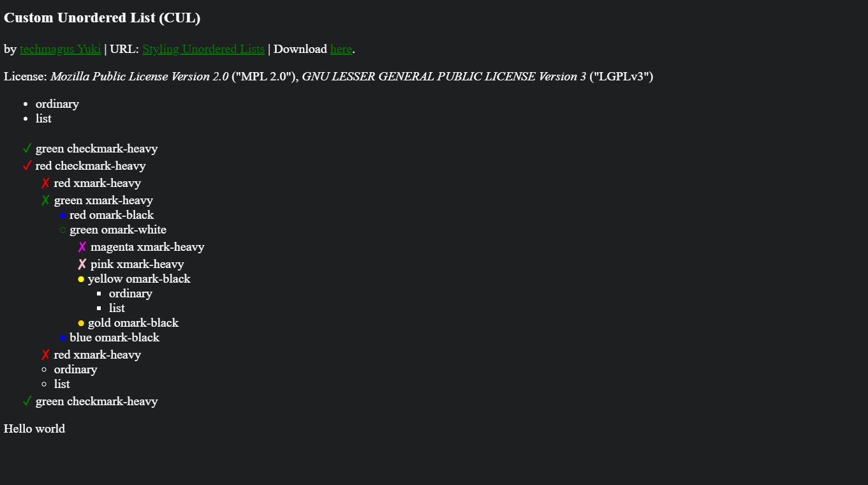This screenshot has width=868, height=485.
Task: Click the 'Hello world' paragraph
Action: click(34, 429)
